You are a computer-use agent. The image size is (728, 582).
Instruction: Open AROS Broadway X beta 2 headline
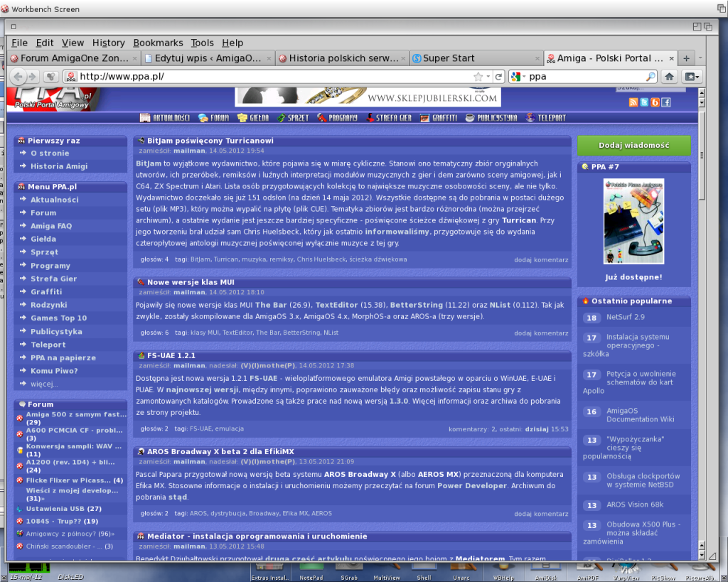pos(220,451)
